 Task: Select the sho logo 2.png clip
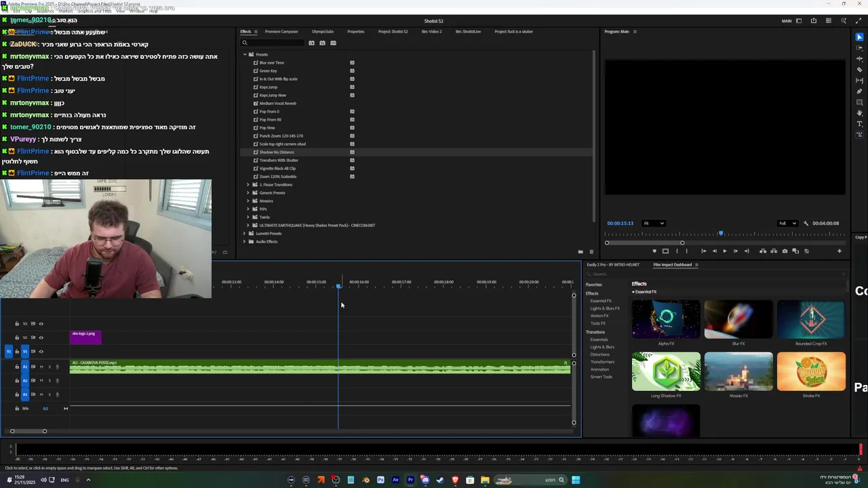point(85,337)
